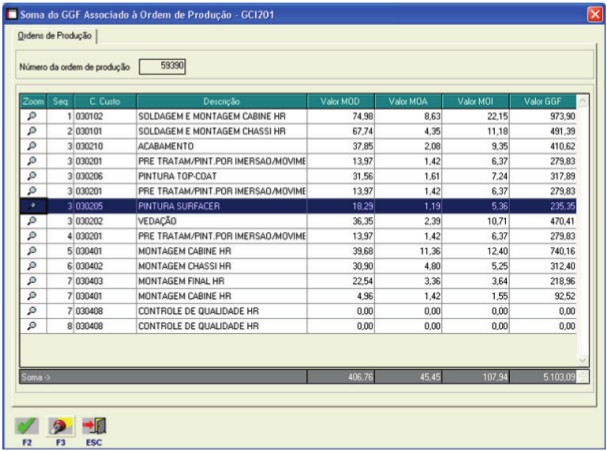
Task: Click the zoom magnifier for SOLDAGEM E MONTAGEM CHASSI HR
Action: (x=32, y=131)
